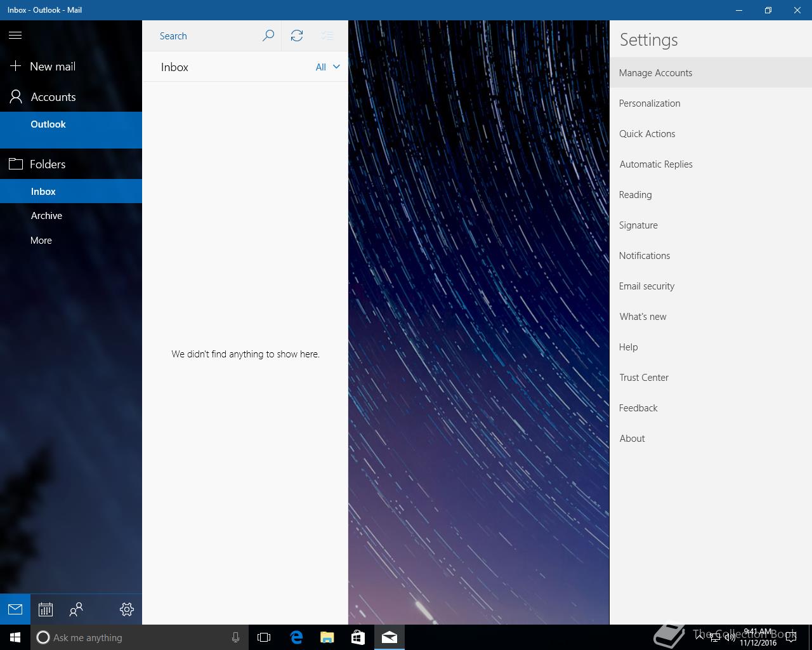Open the People contacts icon
Viewport: 812px width, 650px height.
(76, 610)
